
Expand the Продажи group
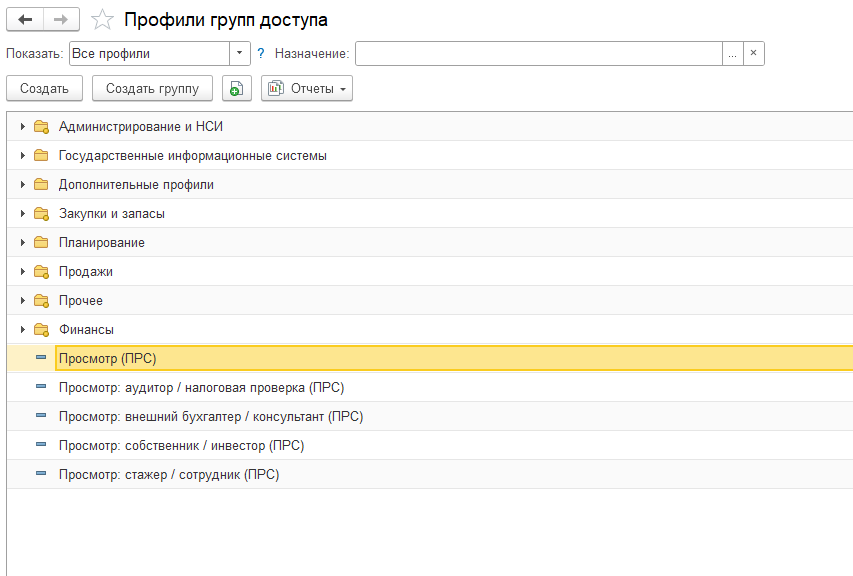click(22, 271)
